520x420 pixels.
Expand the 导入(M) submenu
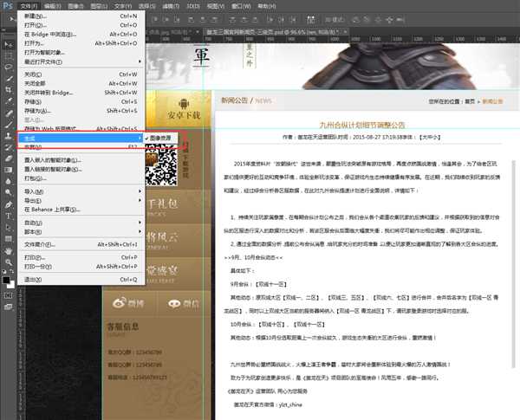click(x=81, y=191)
